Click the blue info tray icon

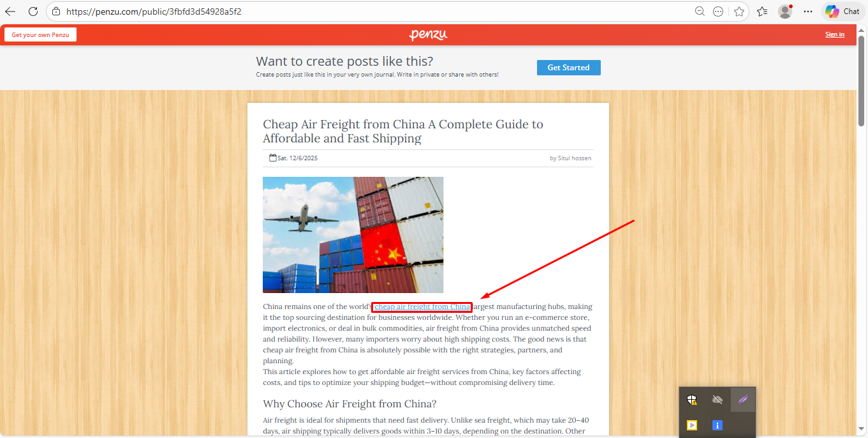[x=717, y=425]
